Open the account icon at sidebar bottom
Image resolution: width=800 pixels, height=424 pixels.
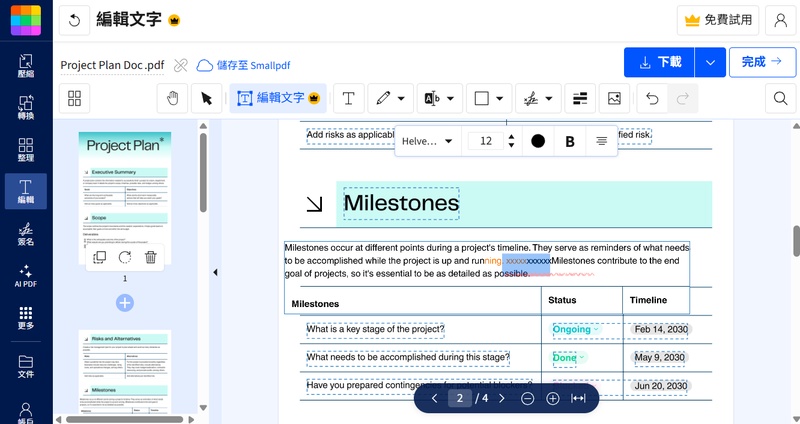(26, 411)
